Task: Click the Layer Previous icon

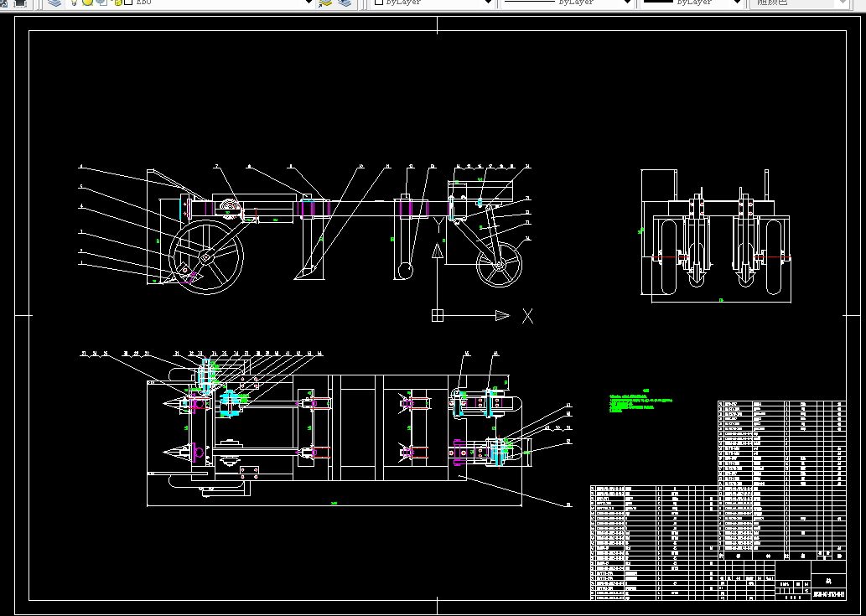Action: click(x=345, y=3)
